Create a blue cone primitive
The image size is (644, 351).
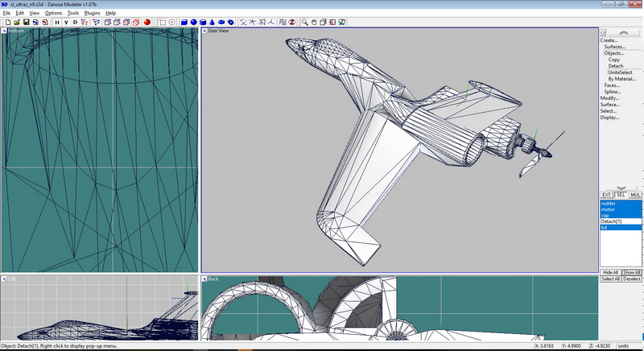pyautogui.click(x=212, y=22)
